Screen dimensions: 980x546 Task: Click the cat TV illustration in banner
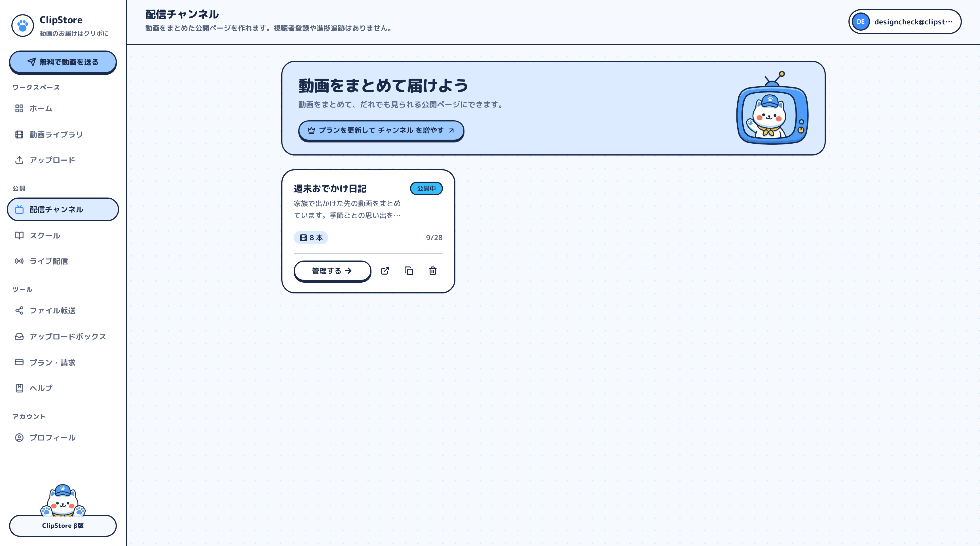click(x=772, y=108)
